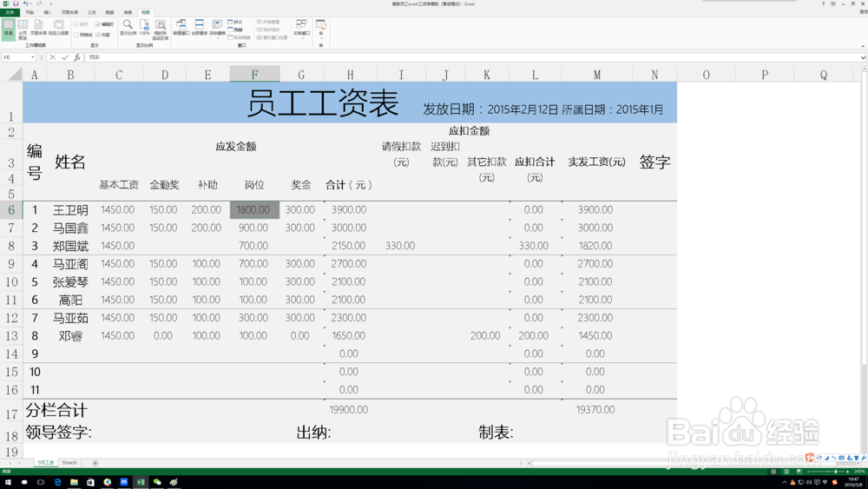Collapse the ribbon with the caret
This screenshot has width=868, height=489.
click(863, 46)
